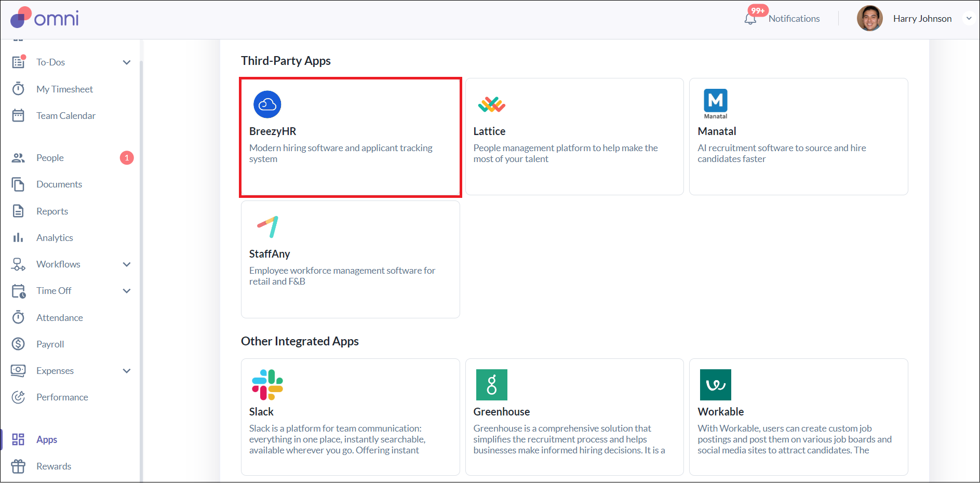Select the active Apps menu item
The width and height of the screenshot is (980, 483).
tap(47, 440)
